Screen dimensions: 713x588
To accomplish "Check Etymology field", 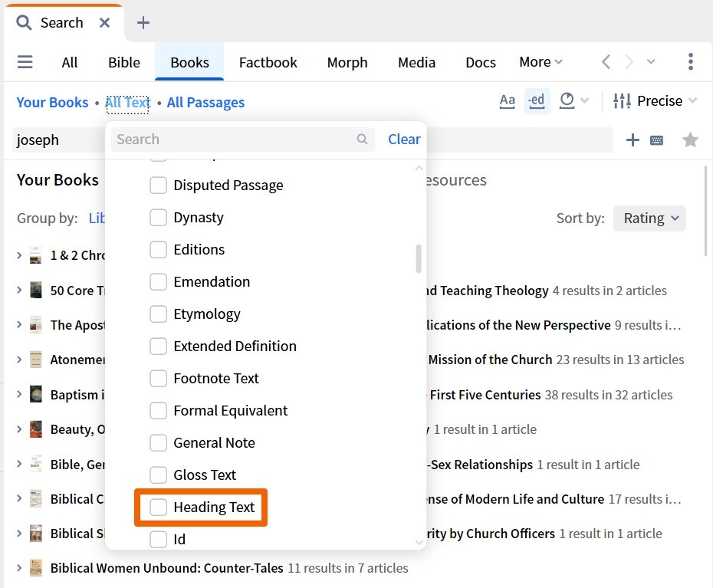I will tap(158, 314).
